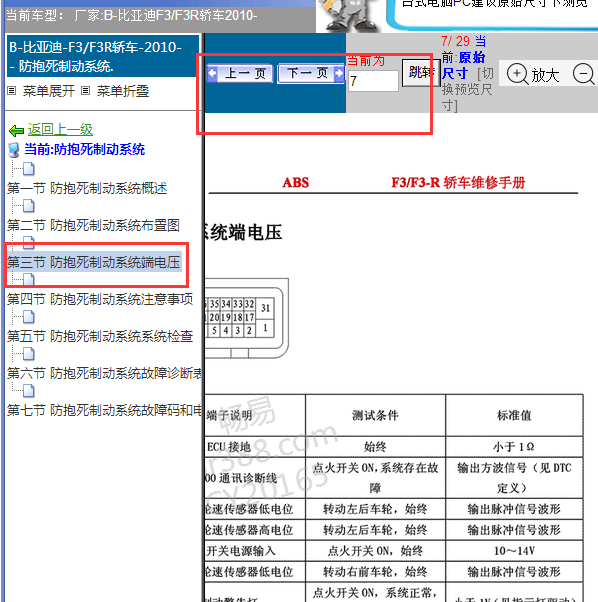Click the 当前车型 vehicle model header text

pyautogui.click(x=132, y=16)
